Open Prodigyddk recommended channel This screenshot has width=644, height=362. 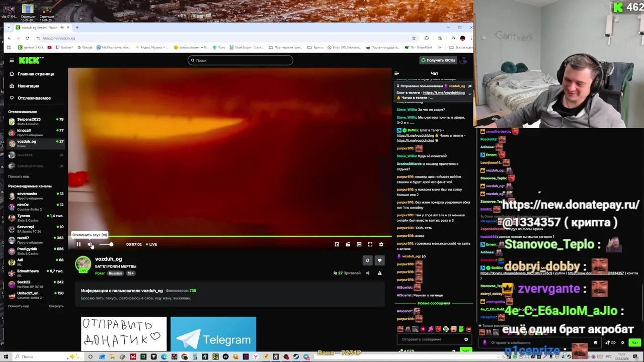coord(36,251)
